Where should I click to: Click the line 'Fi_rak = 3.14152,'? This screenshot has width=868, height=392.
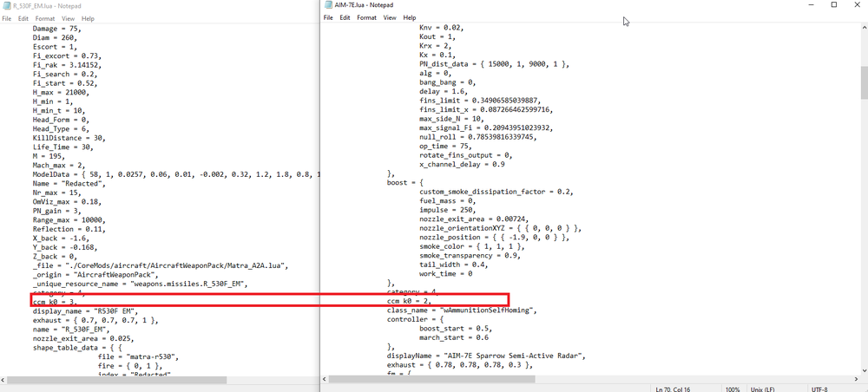67,65
